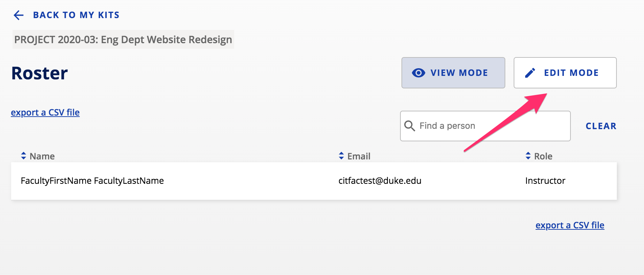
Task: Click the eye icon in View Mode
Action: point(419,73)
